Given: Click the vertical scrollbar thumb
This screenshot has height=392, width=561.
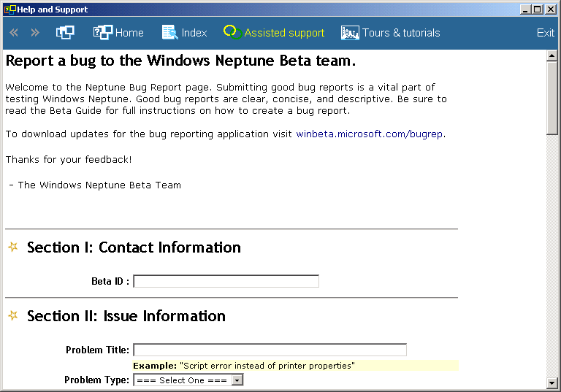Looking at the screenshot, I should click(x=552, y=98).
